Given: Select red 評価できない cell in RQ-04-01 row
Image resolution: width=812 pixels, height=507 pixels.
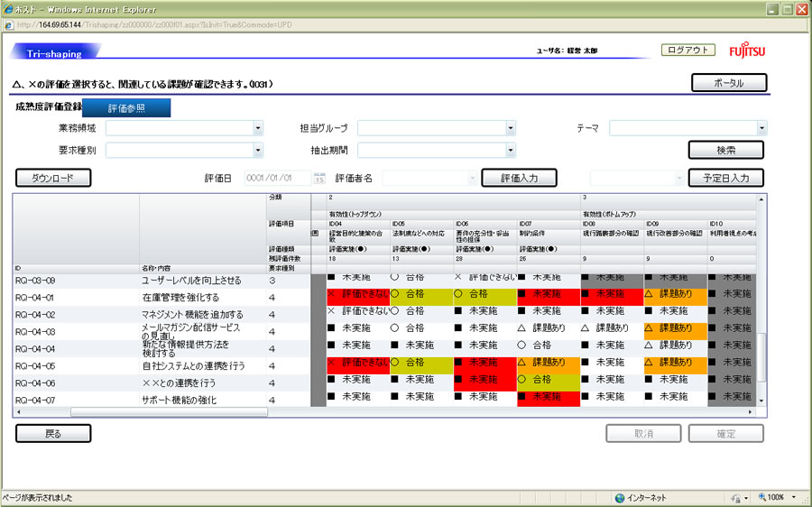Looking at the screenshot, I should coord(358,294).
